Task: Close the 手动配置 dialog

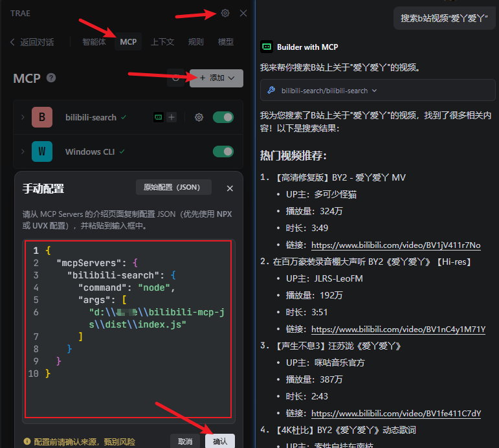Action: 230,188
